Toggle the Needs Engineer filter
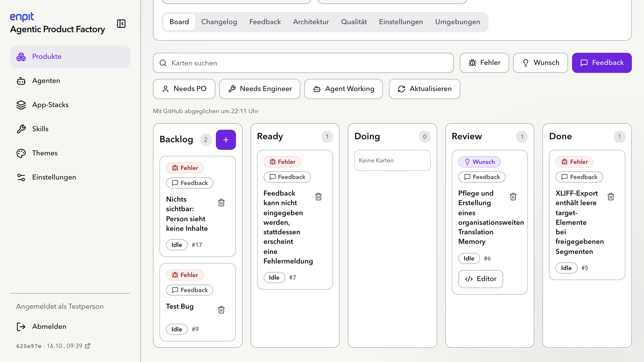This screenshot has height=362, width=644. [260, 89]
